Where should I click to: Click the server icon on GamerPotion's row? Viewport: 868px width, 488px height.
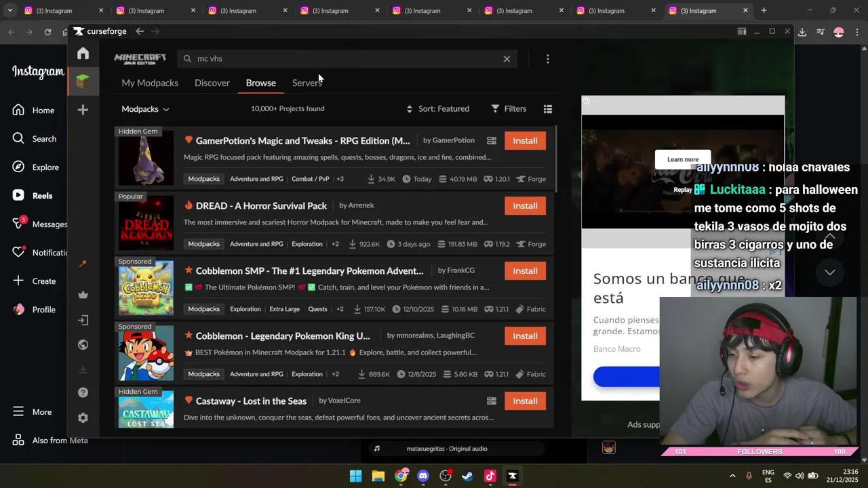tap(492, 141)
